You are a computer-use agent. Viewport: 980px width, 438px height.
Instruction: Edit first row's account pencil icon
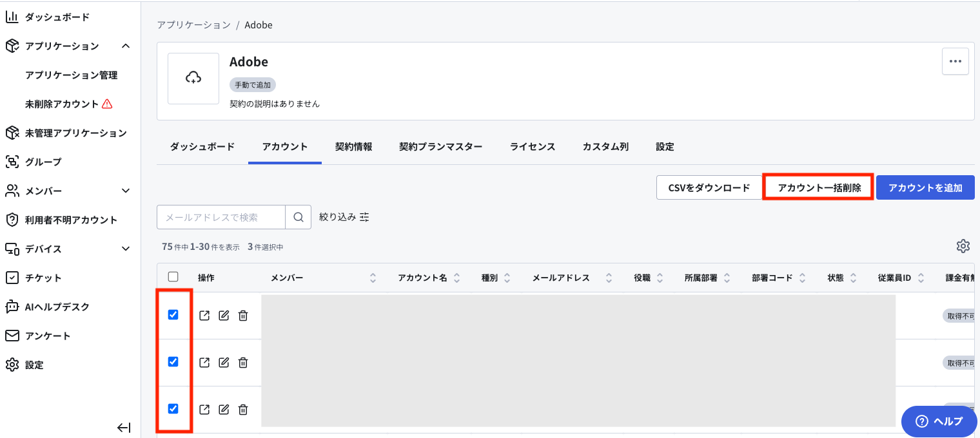pyautogui.click(x=224, y=316)
